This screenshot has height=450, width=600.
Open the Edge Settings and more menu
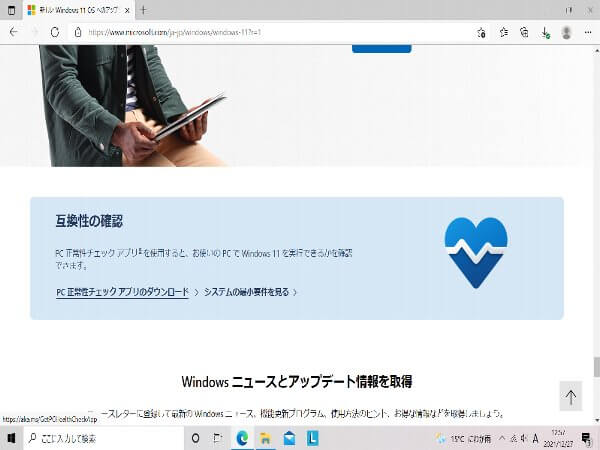(x=588, y=33)
